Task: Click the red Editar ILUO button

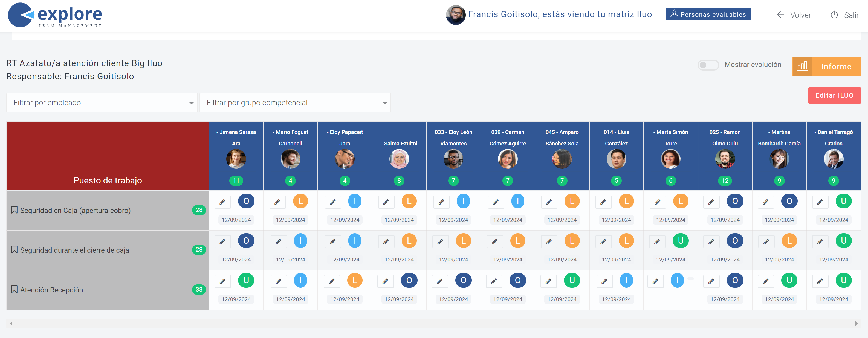Action: (834, 95)
